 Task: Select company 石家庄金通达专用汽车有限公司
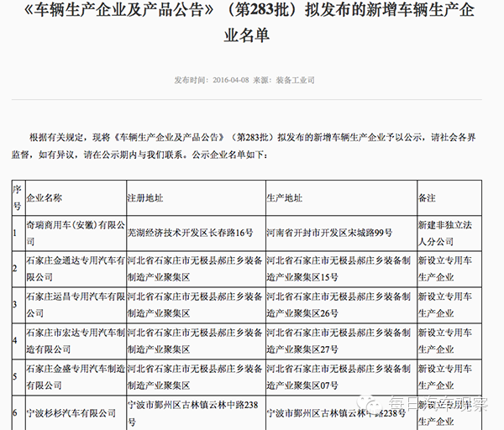tap(76, 269)
